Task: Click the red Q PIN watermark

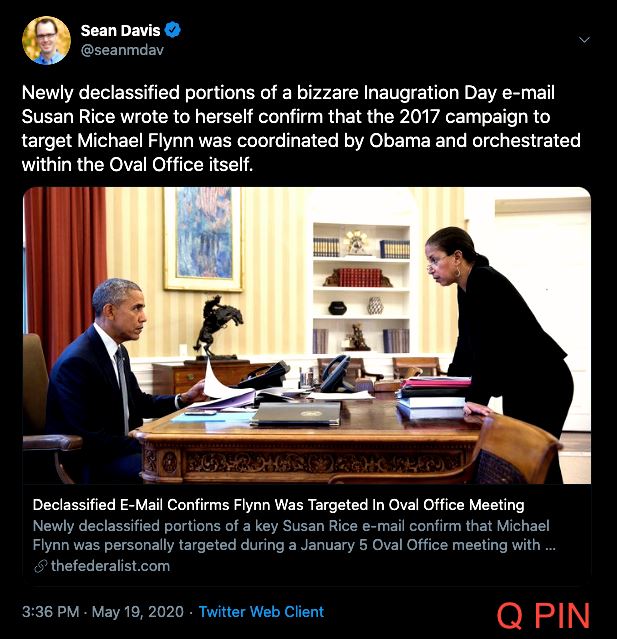Action: [543, 615]
